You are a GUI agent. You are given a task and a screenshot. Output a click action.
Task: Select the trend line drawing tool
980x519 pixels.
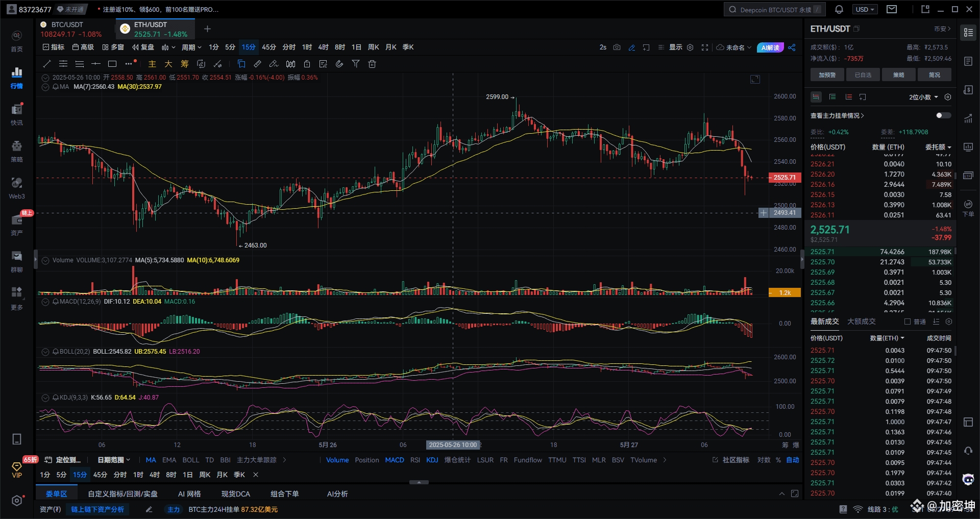coord(47,64)
